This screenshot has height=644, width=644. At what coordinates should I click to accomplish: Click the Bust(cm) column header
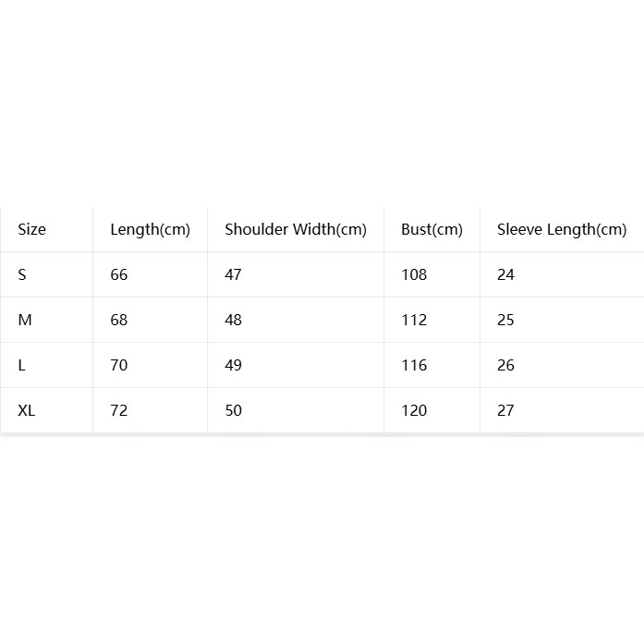[431, 229]
